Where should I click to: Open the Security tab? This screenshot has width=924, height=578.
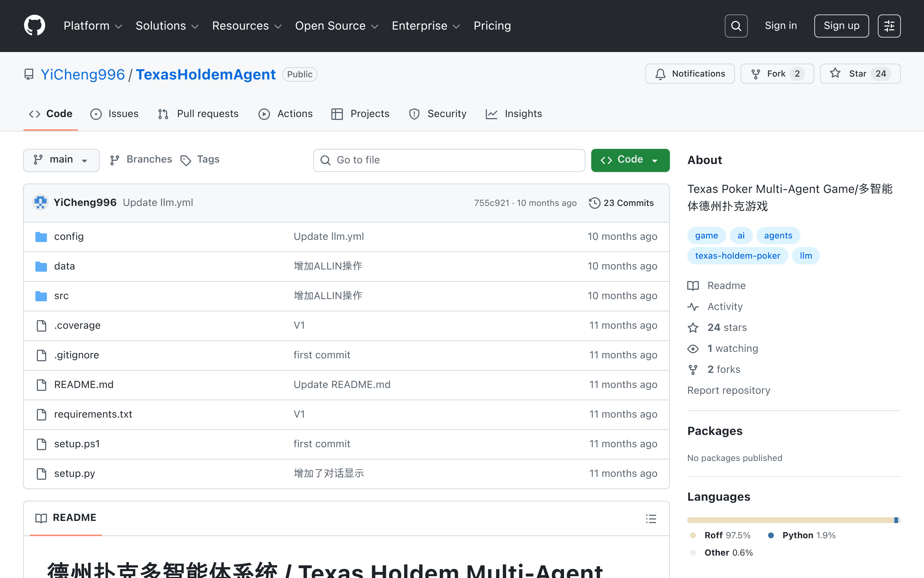click(x=437, y=113)
